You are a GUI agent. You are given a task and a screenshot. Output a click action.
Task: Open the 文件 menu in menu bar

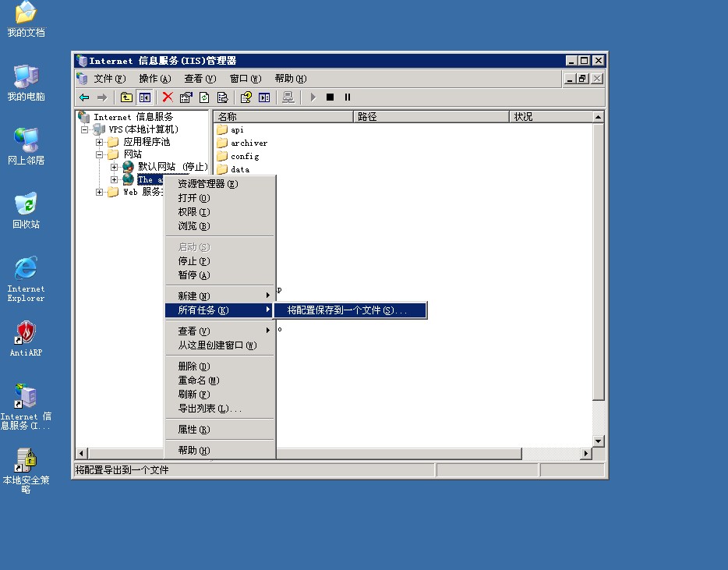[x=110, y=79]
